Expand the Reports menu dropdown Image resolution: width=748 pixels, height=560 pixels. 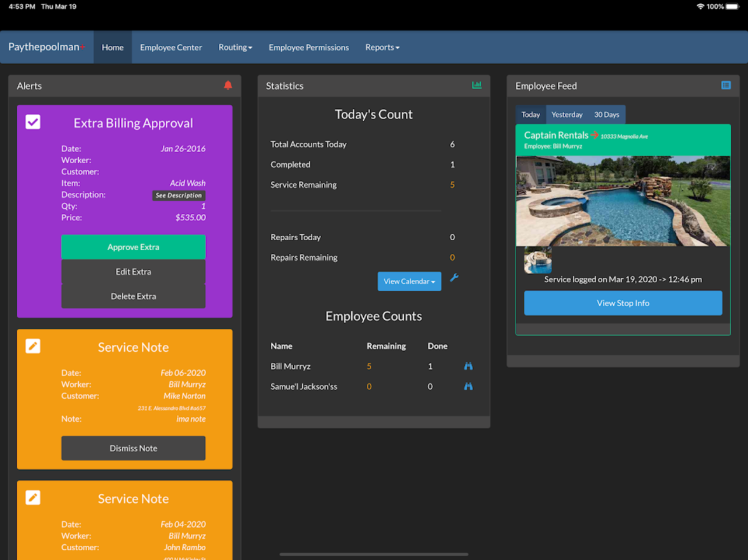(382, 48)
